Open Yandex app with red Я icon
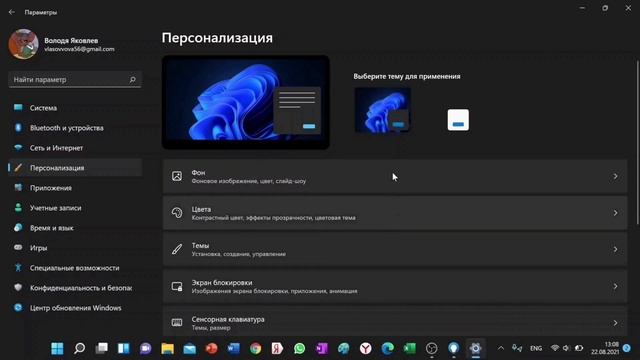The image size is (640, 360). click(x=278, y=348)
